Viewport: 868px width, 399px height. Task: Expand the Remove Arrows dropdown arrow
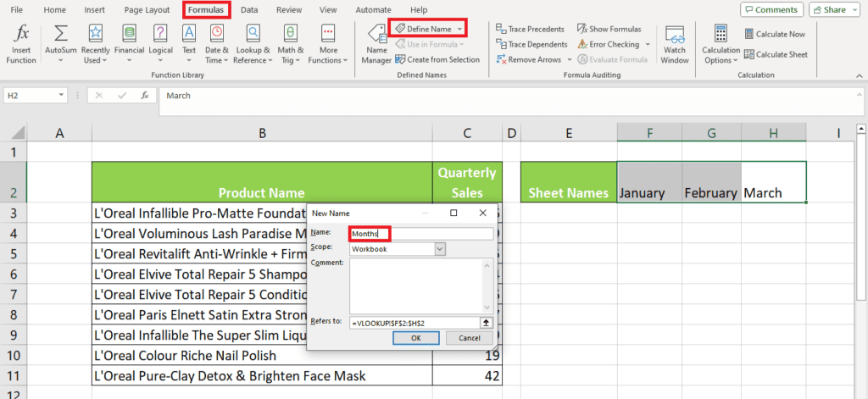(570, 59)
